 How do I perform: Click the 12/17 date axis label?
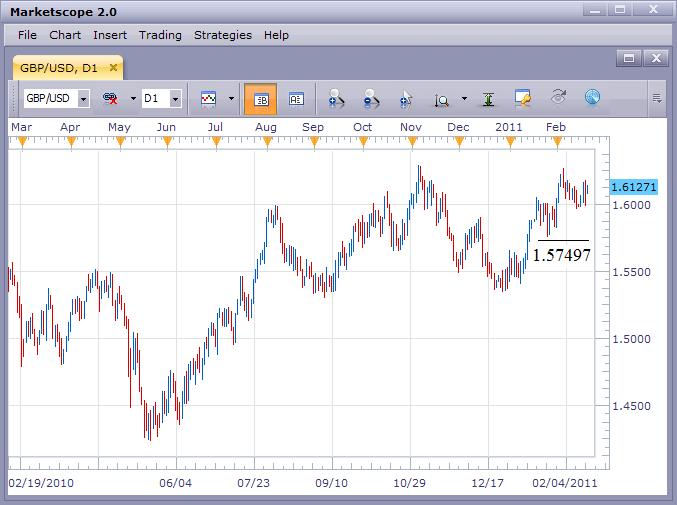(x=487, y=483)
